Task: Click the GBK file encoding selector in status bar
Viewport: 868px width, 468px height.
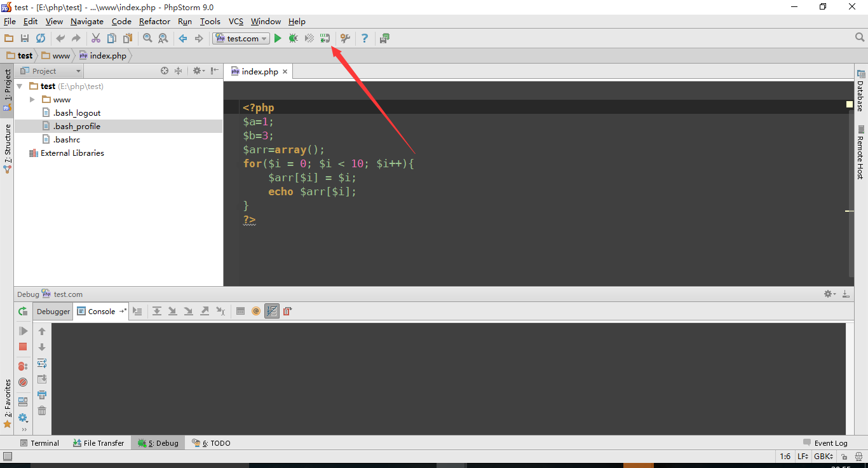Action: click(824, 457)
